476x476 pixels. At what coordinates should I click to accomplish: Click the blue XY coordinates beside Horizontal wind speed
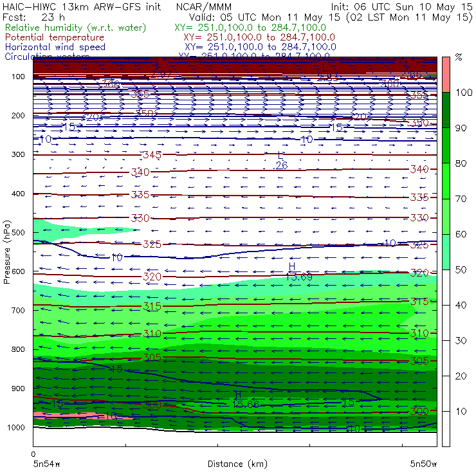click(260, 47)
